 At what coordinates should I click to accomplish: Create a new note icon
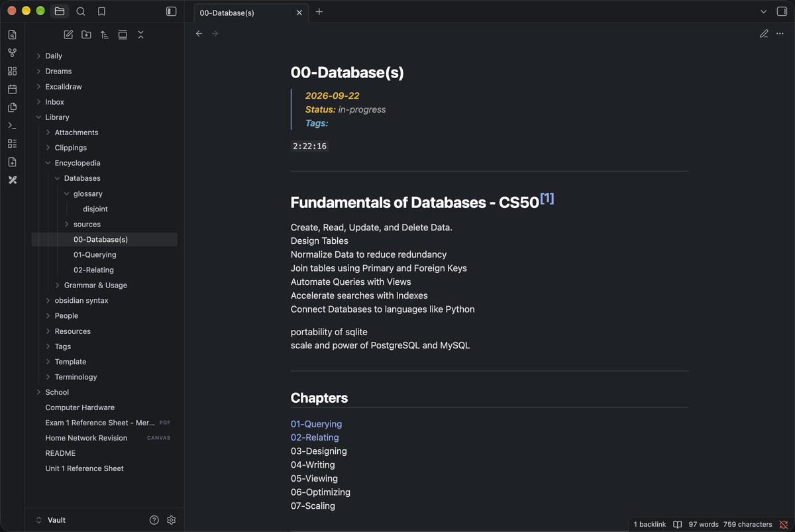[68, 34]
